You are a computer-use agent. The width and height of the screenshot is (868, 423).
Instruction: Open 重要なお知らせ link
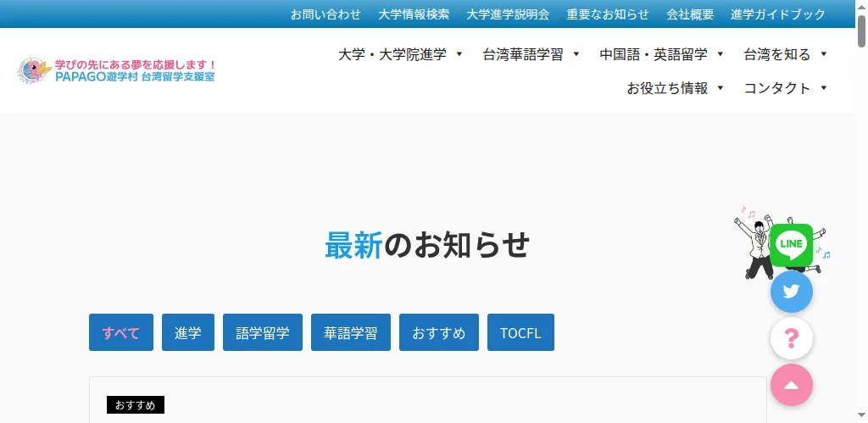point(607,14)
